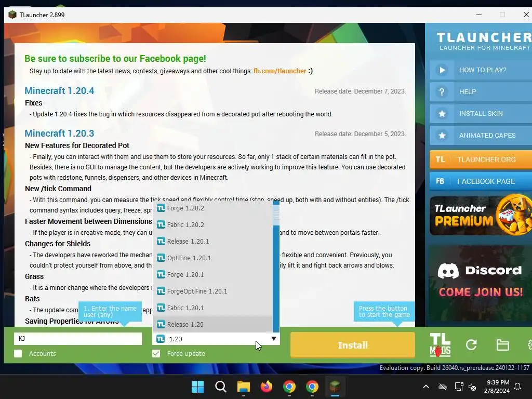532x399 pixels.
Task: Click the muted volume tray icon
Action: click(x=472, y=387)
